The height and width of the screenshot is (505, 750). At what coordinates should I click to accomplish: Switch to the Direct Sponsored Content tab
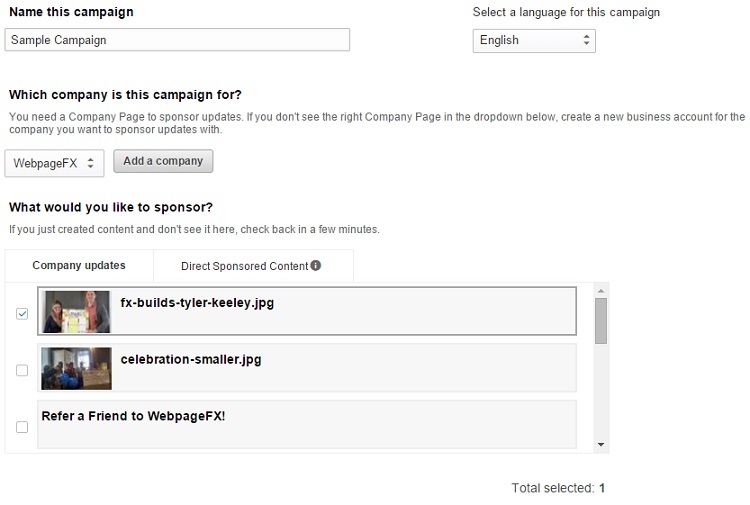pyautogui.click(x=253, y=266)
